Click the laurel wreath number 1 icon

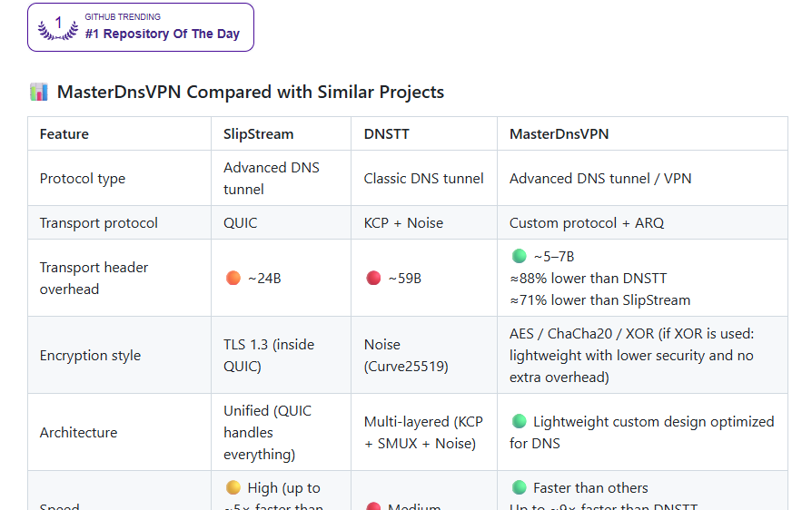(58, 28)
